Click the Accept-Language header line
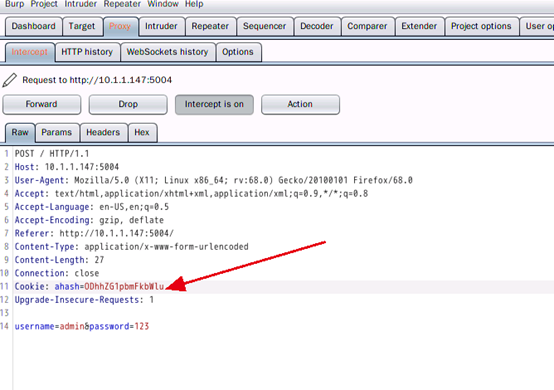Image resolution: width=554 pixels, height=390 pixels. [92, 207]
